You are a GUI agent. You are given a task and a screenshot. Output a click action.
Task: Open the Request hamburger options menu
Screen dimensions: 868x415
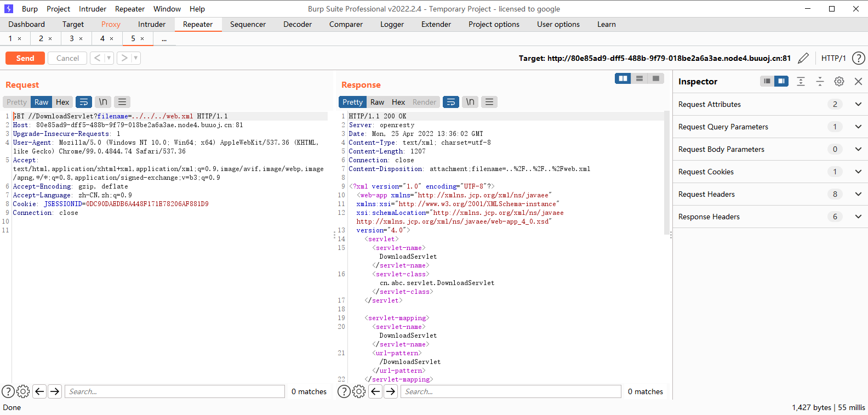click(122, 102)
